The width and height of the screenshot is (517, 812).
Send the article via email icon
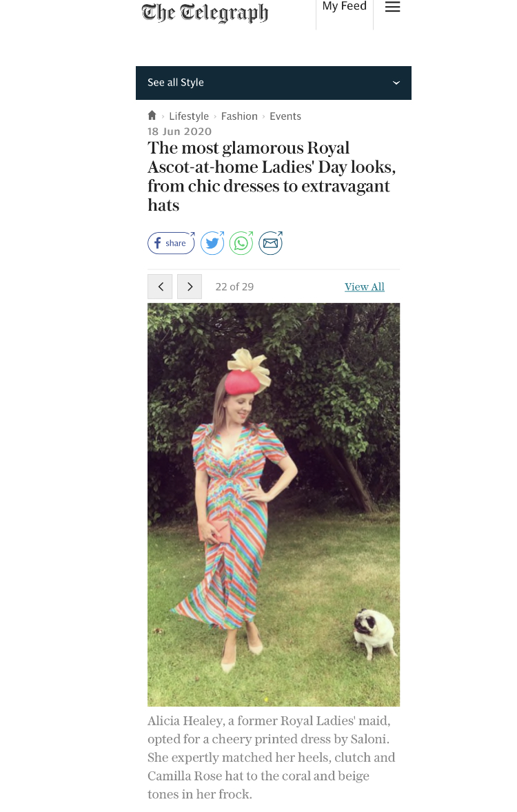(270, 243)
